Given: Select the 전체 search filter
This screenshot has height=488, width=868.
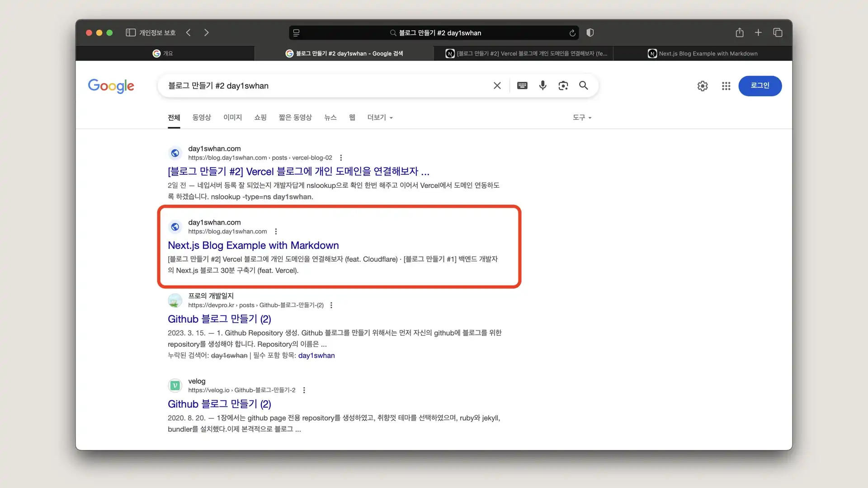Looking at the screenshot, I should 174,118.
